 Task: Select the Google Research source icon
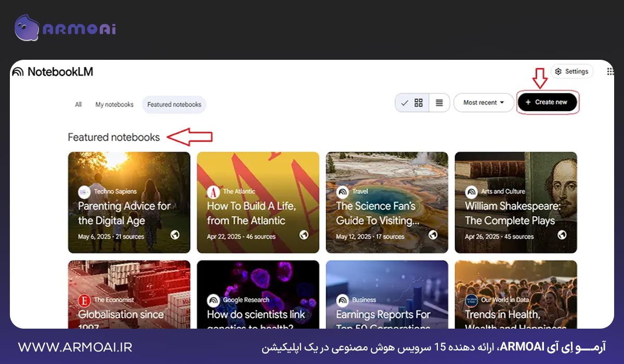(214, 300)
